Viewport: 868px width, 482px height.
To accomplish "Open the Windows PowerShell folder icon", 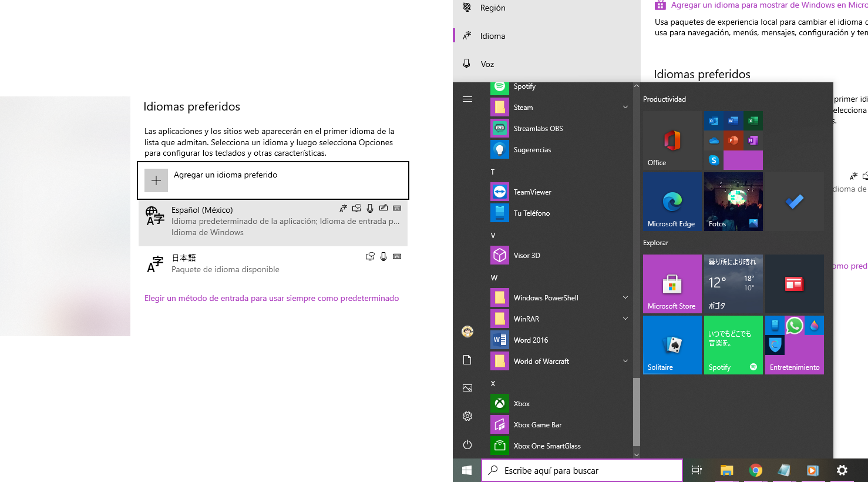I will 500,298.
